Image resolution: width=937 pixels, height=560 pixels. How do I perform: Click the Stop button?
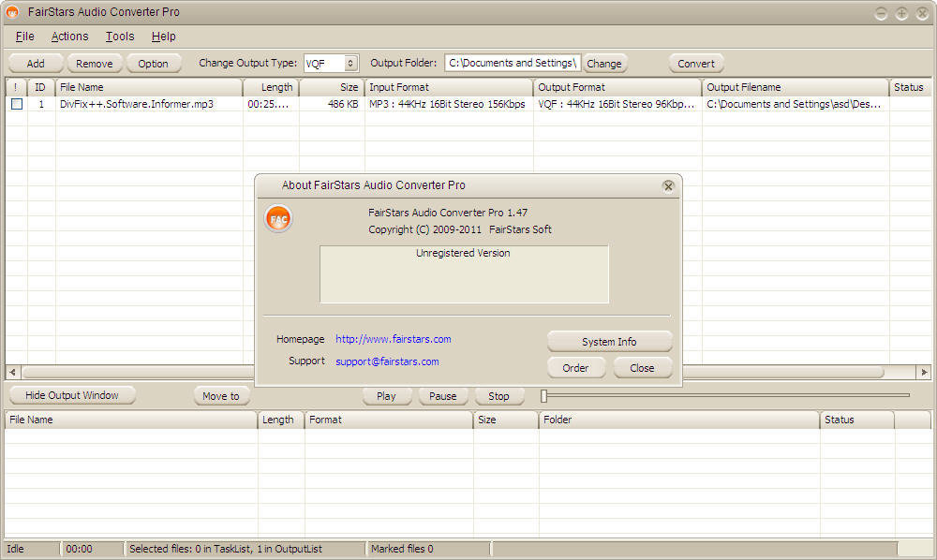tap(499, 396)
